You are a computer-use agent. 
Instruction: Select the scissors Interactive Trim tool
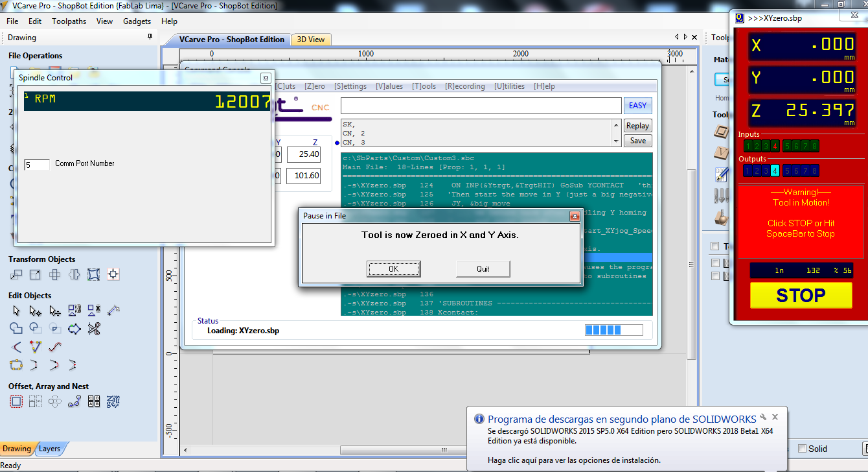[x=94, y=329]
